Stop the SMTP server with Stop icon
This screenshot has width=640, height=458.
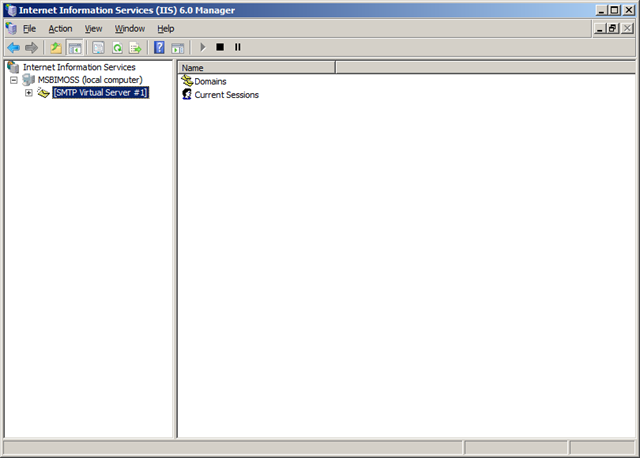pyautogui.click(x=220, y=47)
